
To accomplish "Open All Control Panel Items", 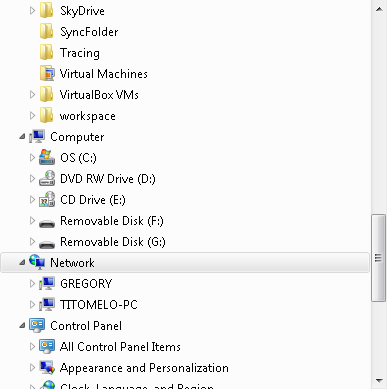I will [x=120, y=347].
